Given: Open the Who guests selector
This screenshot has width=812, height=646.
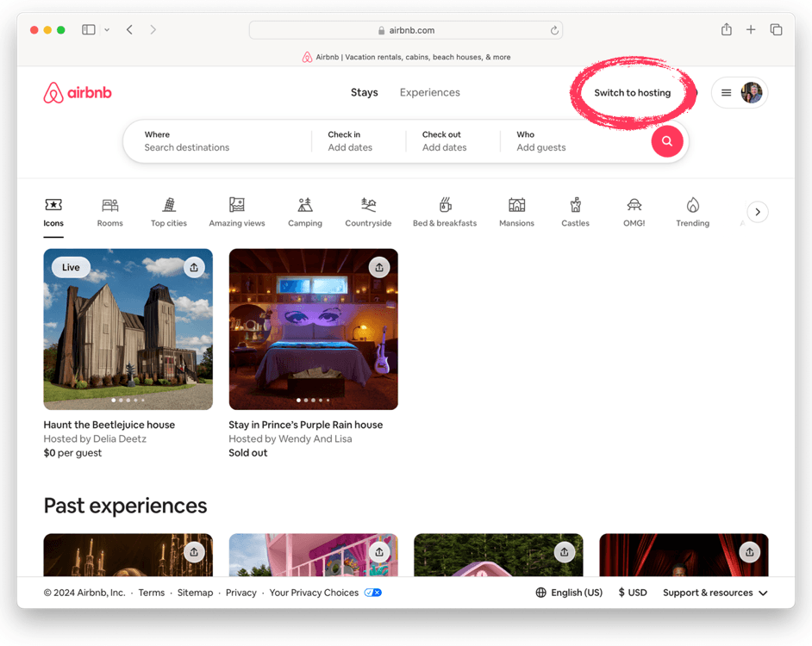Looking at the screenshot, I should 575,141.
